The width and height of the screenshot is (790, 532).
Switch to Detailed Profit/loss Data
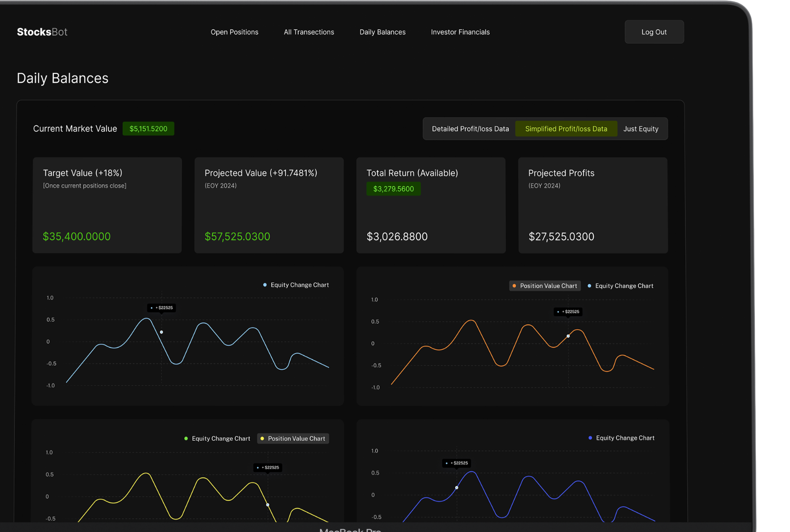[470, 129]
